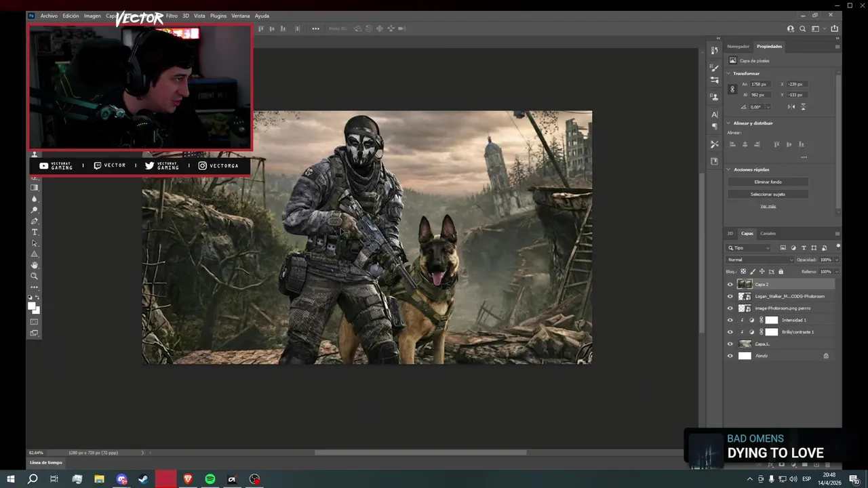Open the Archivo menu
868x488 pixels.
49,16
